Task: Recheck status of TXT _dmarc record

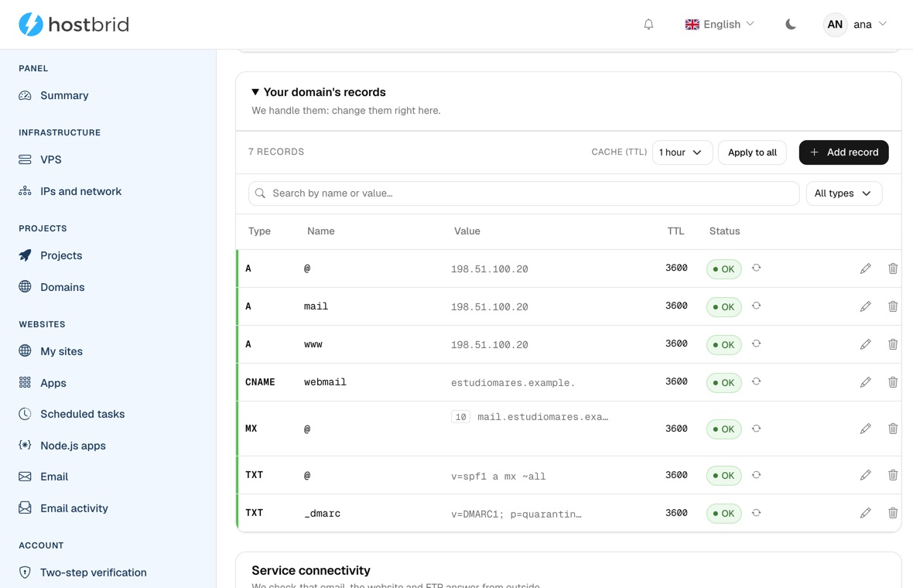Action: 756,513
